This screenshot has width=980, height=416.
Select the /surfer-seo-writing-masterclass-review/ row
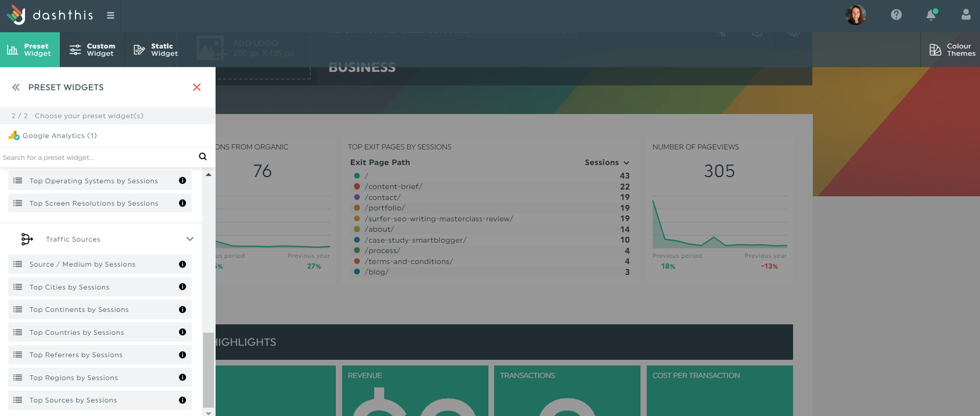point(491,219)
